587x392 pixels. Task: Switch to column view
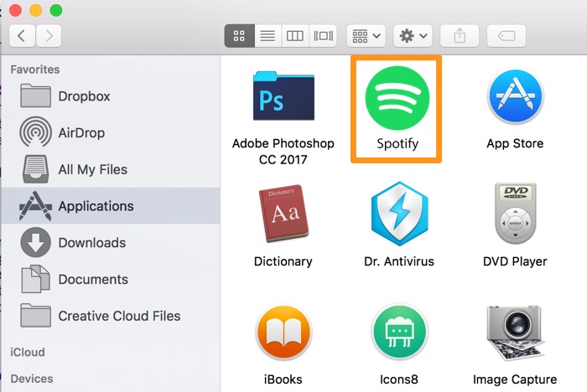(x=295, y=36)
